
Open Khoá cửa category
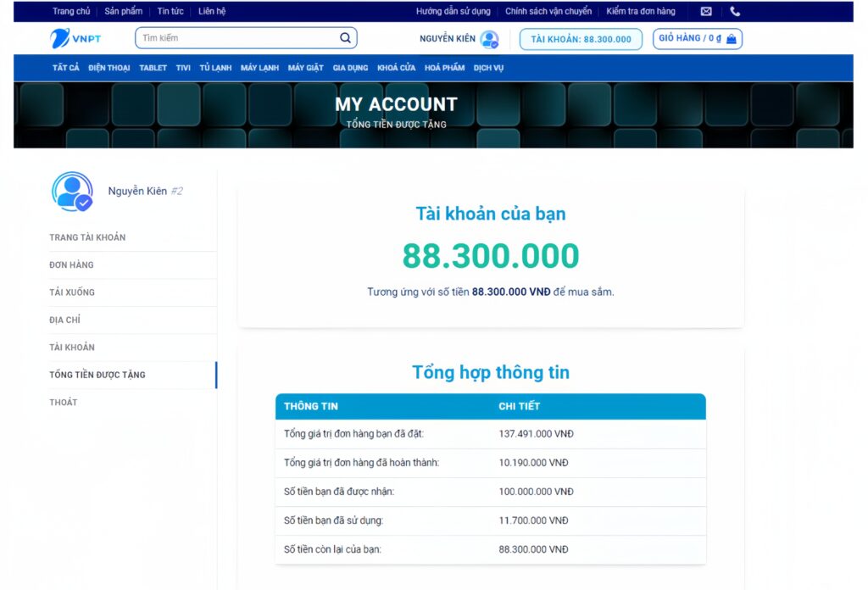(396, 68)
